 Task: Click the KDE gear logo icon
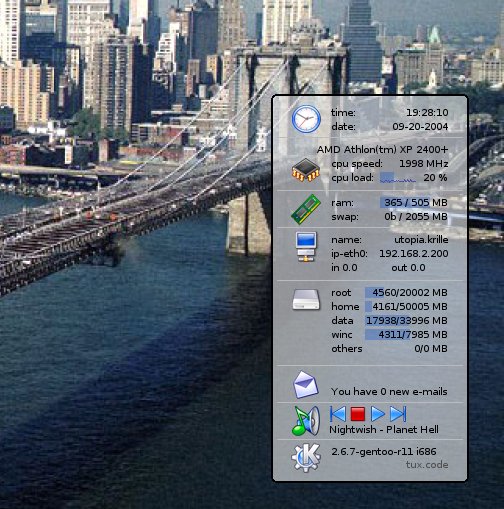(x=306, y=458)
